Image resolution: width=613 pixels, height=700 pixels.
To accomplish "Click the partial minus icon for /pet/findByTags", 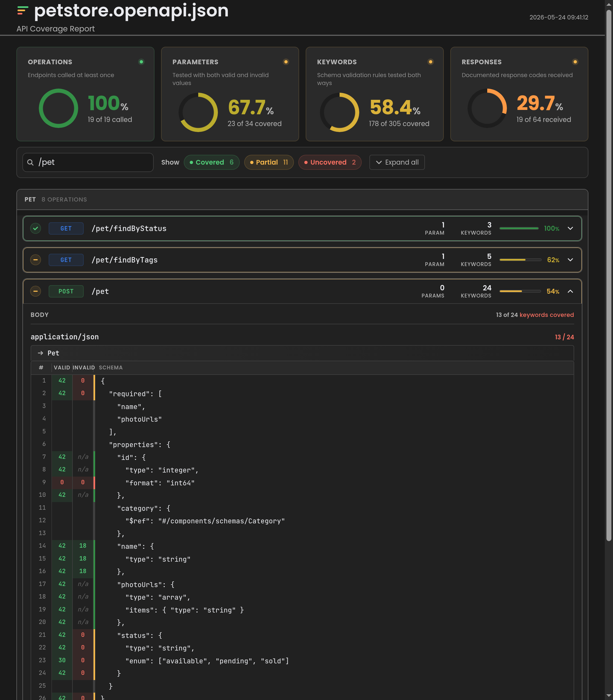I will click(36, 260).
